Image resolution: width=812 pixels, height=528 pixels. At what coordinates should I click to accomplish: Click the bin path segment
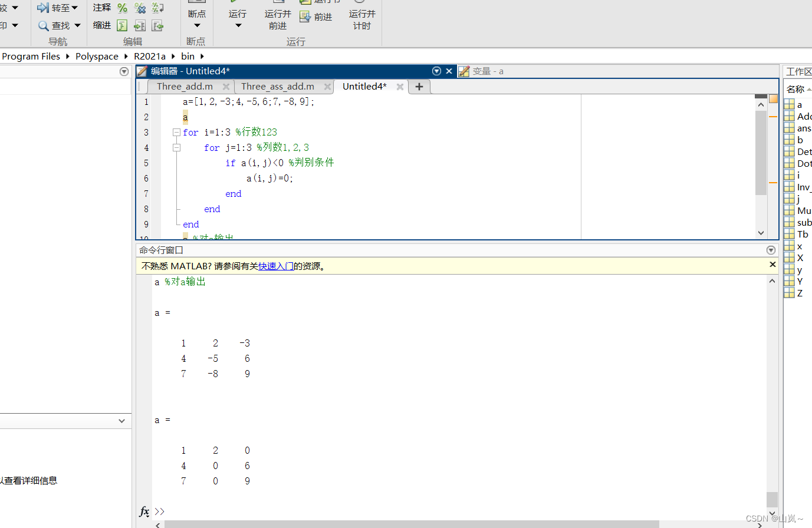tap(188, 56)
